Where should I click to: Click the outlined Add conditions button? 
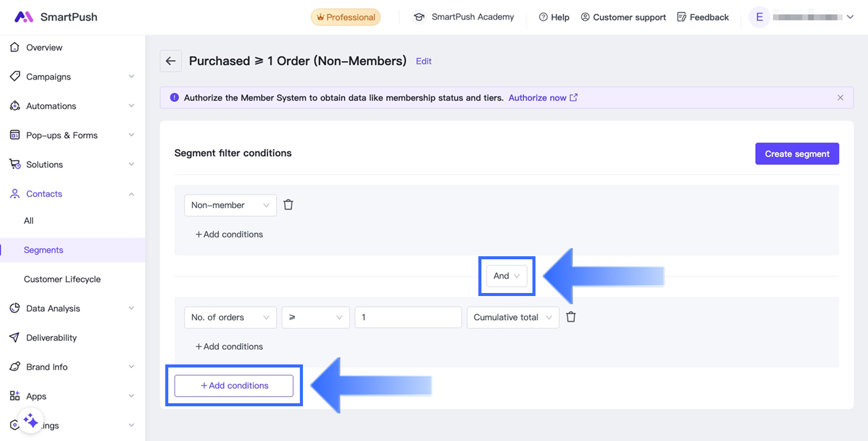click(x=234, y=386)
